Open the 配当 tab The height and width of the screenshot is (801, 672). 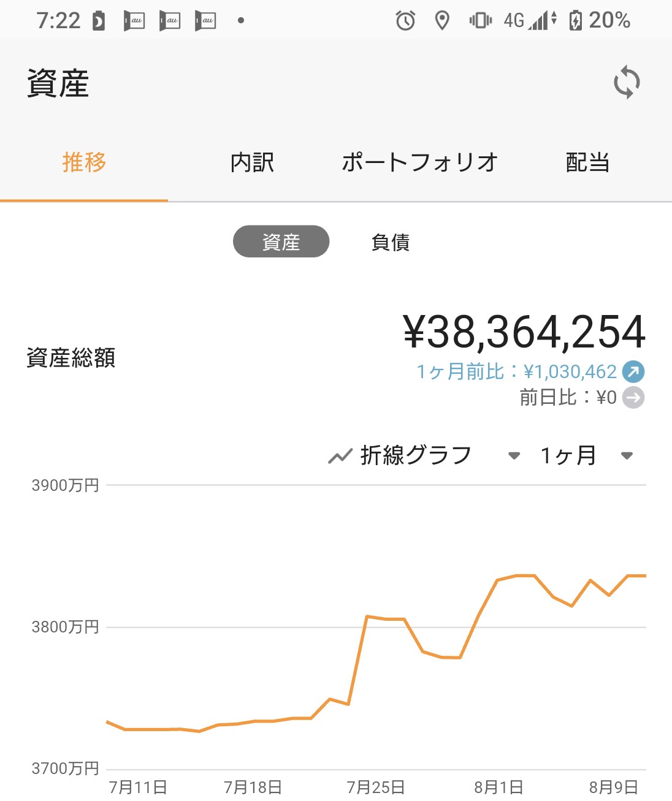tap(587, 162)
